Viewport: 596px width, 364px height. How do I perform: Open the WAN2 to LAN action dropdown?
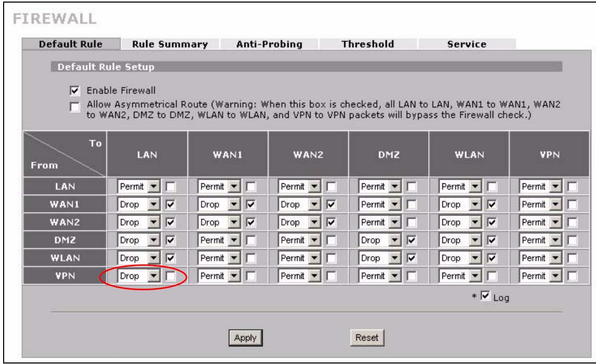[139, 222]
